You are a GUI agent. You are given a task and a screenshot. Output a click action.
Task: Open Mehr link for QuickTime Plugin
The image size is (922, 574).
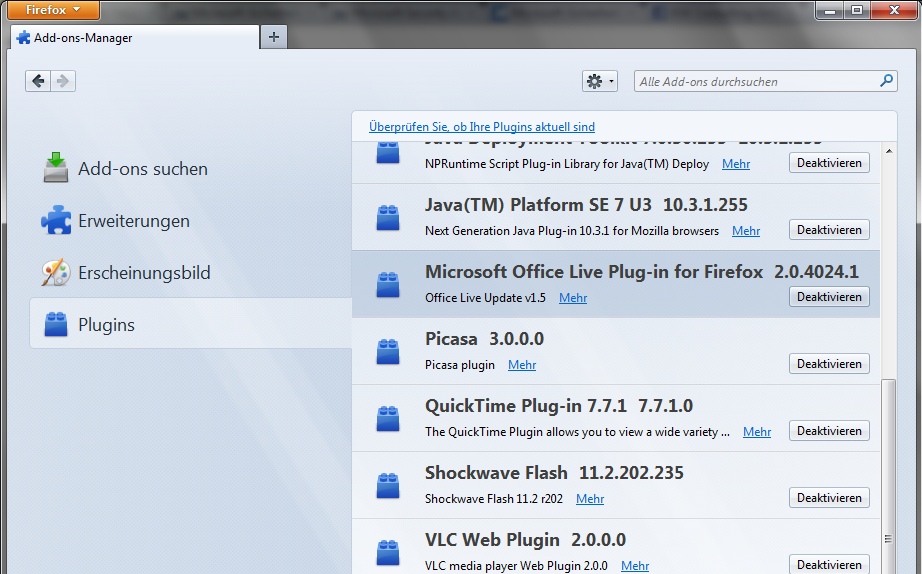[757, 432]
